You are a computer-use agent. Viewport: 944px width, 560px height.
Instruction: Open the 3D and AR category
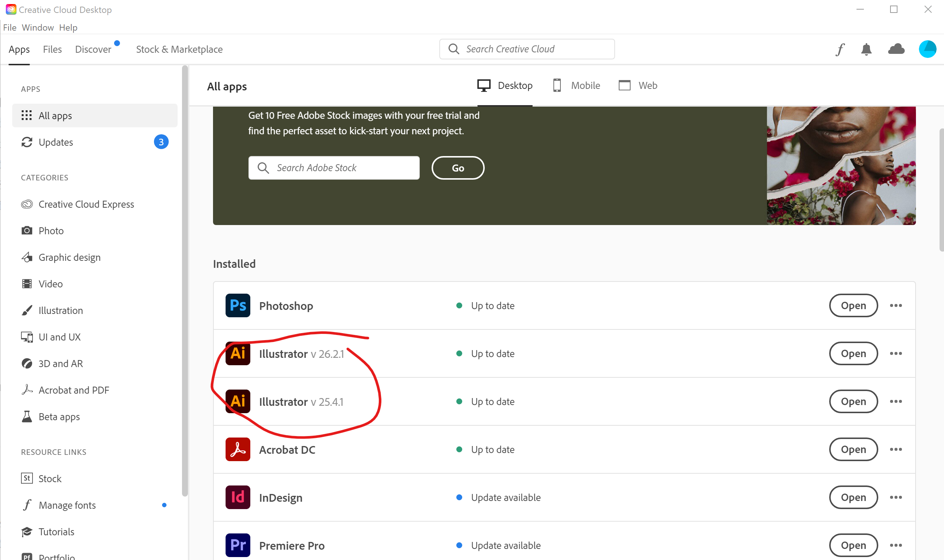coord(52,363)
